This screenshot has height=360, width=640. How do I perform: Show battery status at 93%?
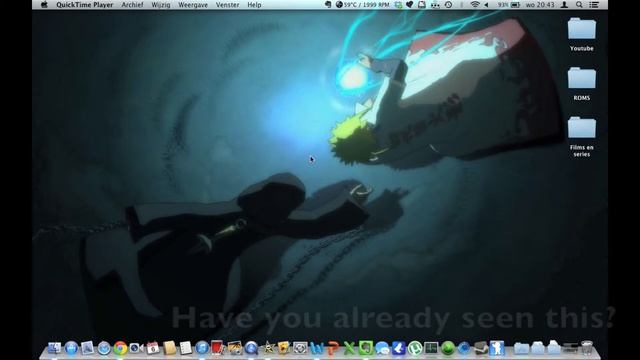509,5
